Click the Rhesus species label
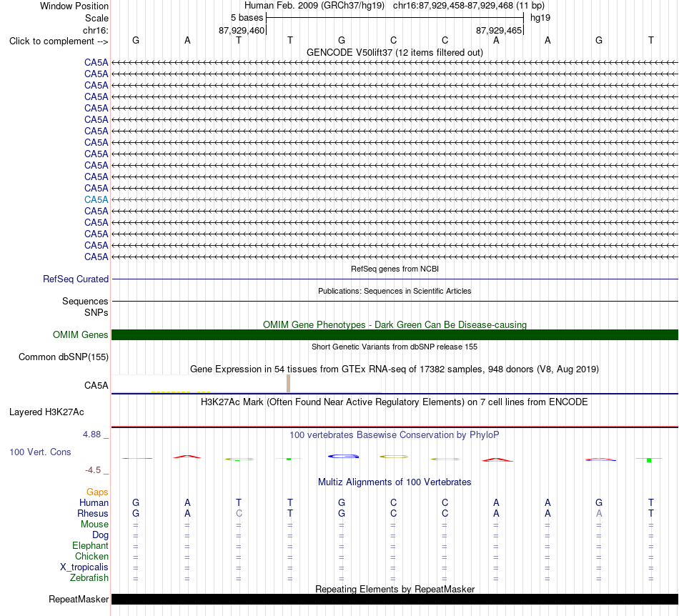The image size is (679, 616). tap(93, 513)
